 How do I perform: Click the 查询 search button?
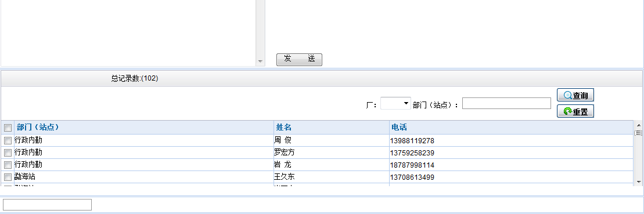[x=575, y=96]
